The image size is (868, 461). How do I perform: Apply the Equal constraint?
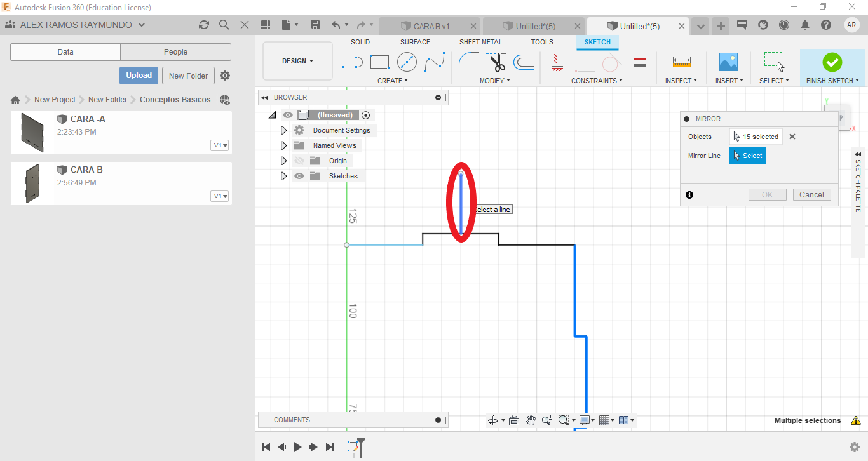(x=640, y=62)
